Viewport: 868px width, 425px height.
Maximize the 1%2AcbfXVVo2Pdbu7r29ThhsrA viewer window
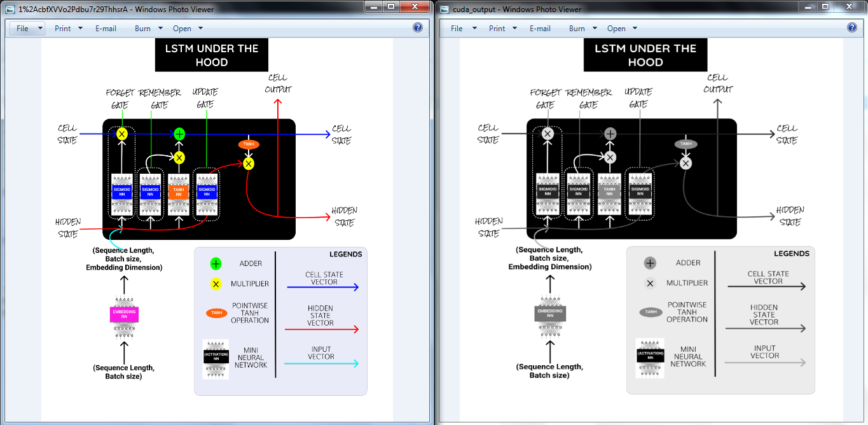pos(391,6)
